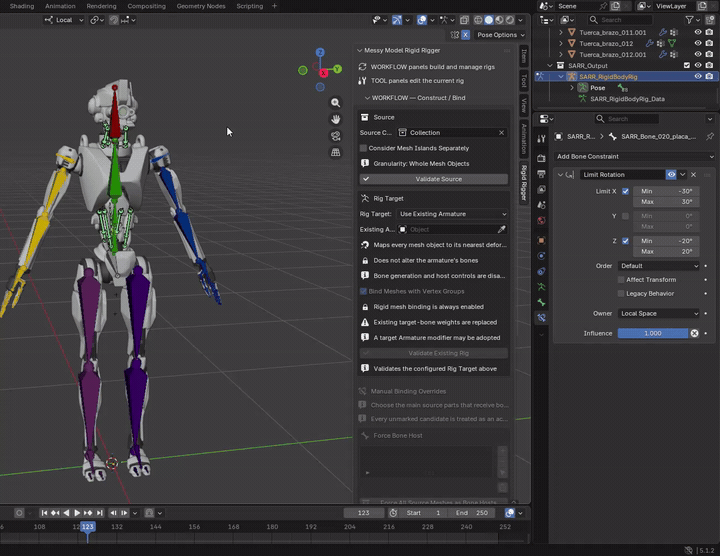Uncheck SARR_Output exclude-from-view-layer checkbox

(x=687, y=65)
